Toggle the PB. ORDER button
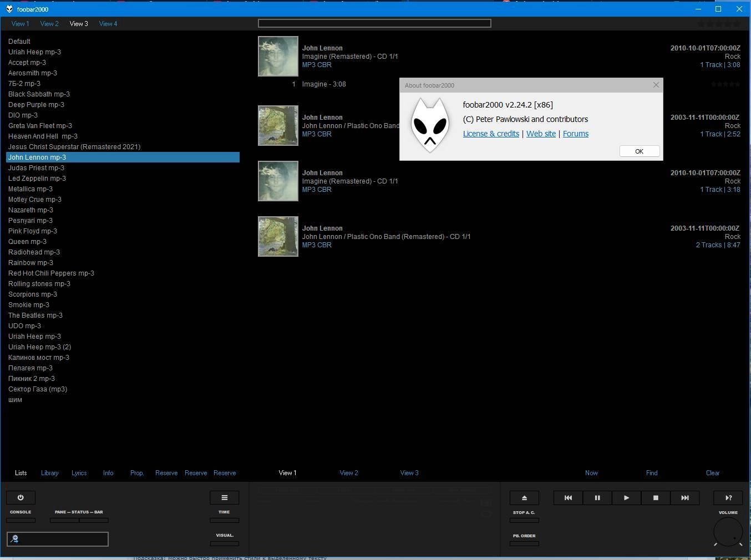This screenshot has height=560, width=751. point(524,543)
